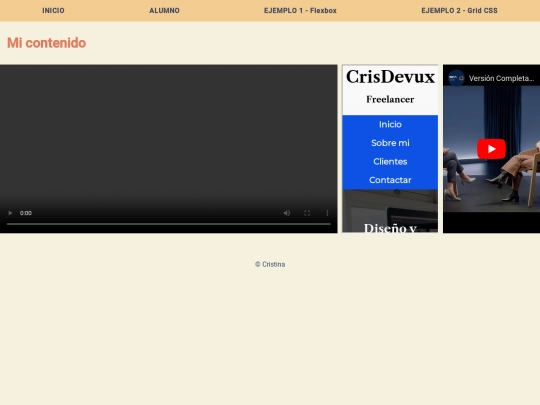Click Contactar in the CrisDevux frame
The height and width of the screenshot is (405, 540).
tap(390, 180)
